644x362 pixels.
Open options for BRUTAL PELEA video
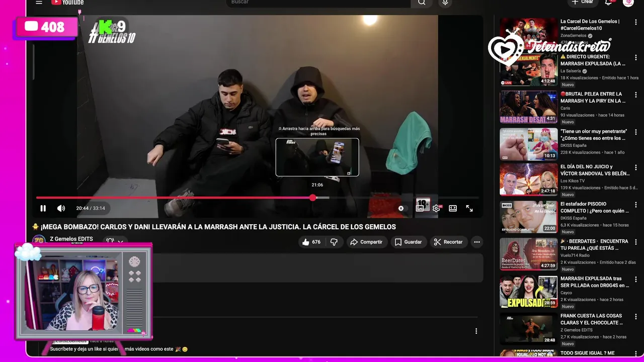[x=636, y=95]
